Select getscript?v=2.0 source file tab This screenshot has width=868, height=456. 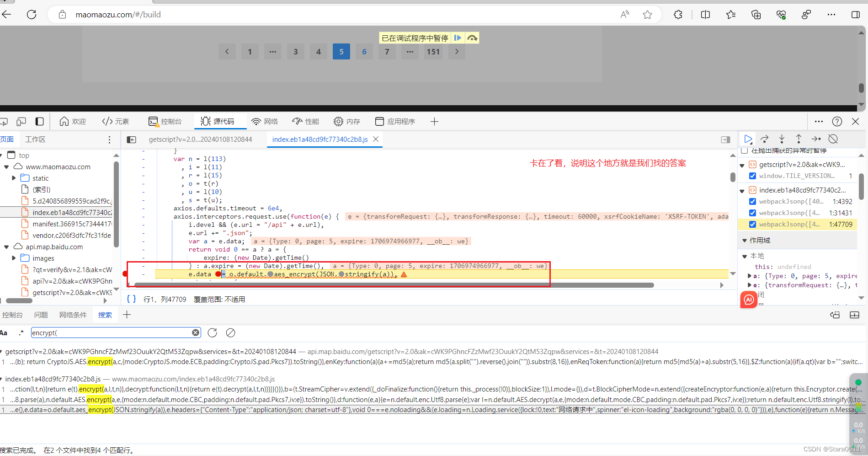pyautogui.click(x=200, y=139)
